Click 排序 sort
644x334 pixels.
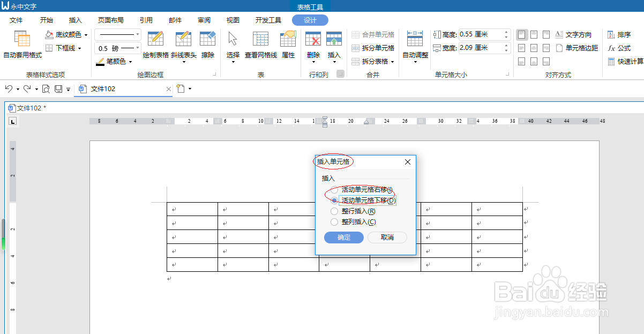coord(619,34)
